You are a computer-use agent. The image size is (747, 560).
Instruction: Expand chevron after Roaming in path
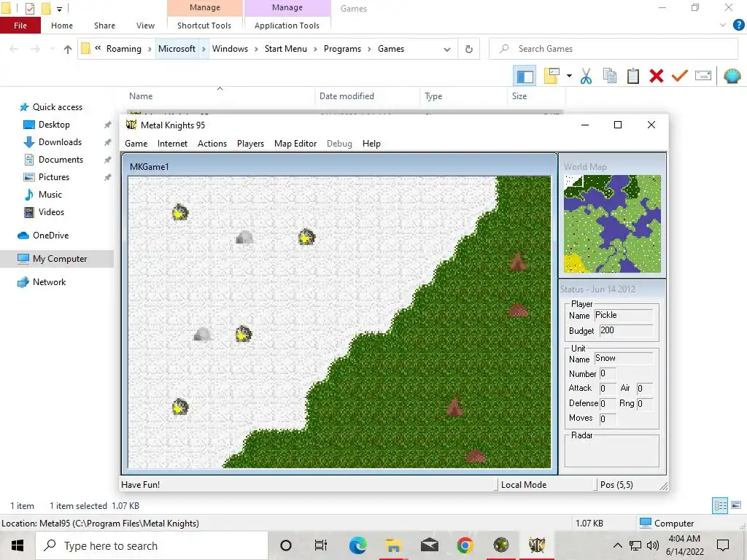point(150,49)
